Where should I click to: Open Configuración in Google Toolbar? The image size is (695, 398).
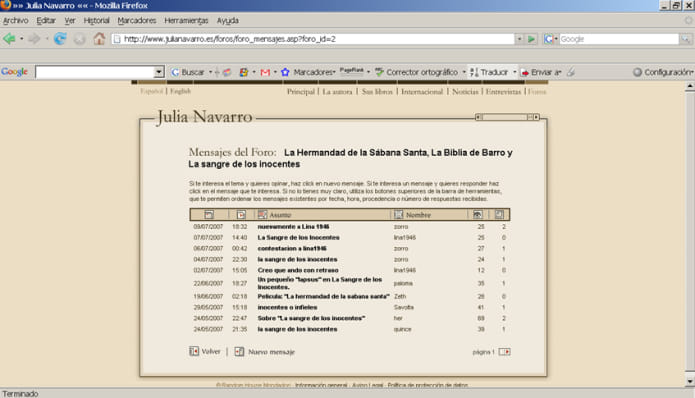pyautogui.click(x=663, y=72)
